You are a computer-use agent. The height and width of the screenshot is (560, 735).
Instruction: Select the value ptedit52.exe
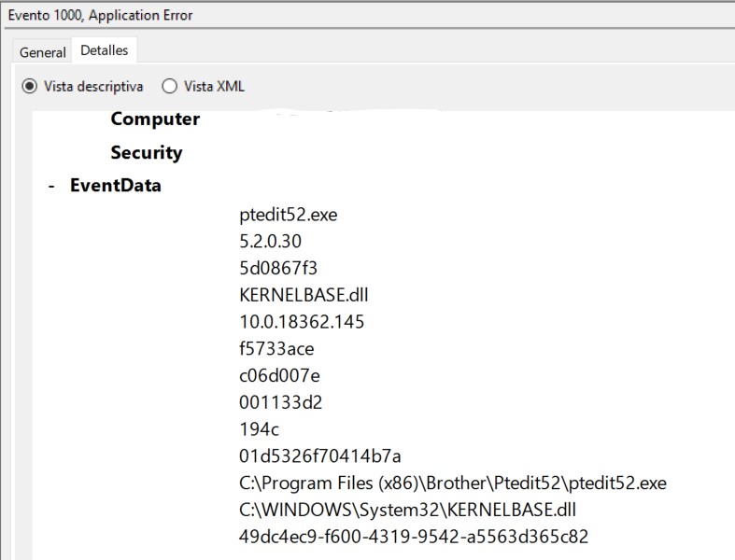coord(289,215)
